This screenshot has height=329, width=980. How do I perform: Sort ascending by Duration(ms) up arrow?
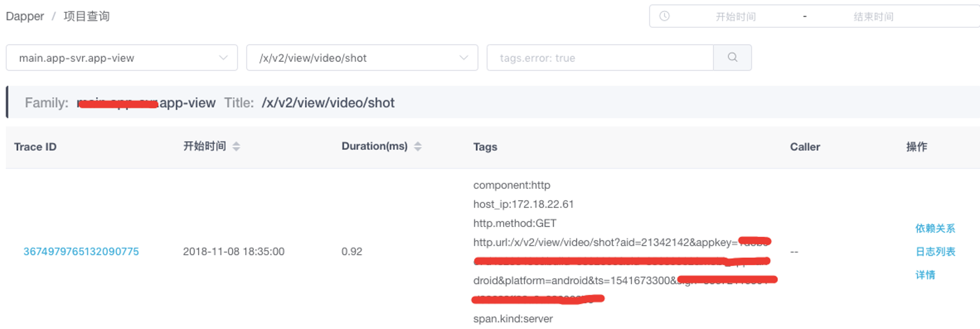click(418, 143)
